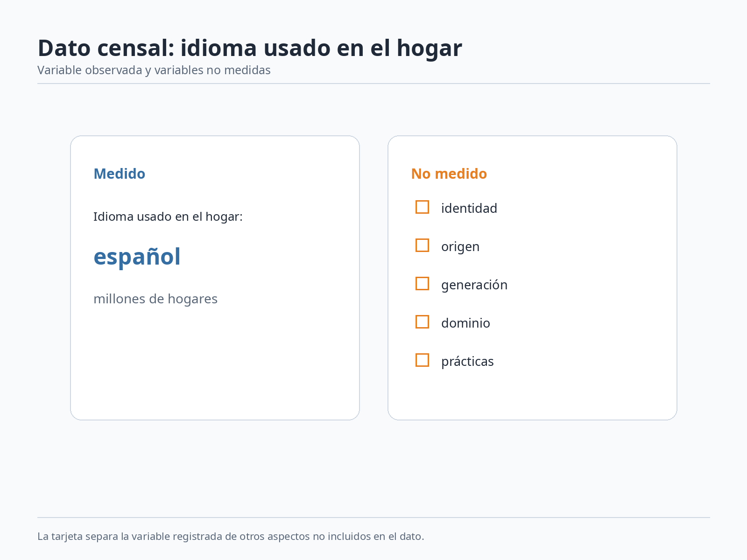Click the 'millones de hogares' text
Screen dimensions: 747x560
pyautogui.click(x=155, y=299)
